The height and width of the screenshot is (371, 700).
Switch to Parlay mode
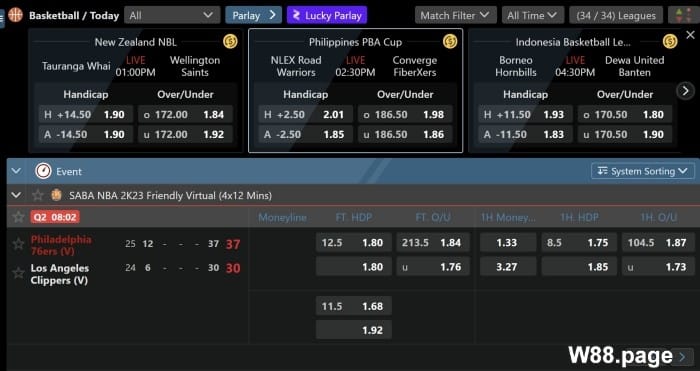[254, 15]
